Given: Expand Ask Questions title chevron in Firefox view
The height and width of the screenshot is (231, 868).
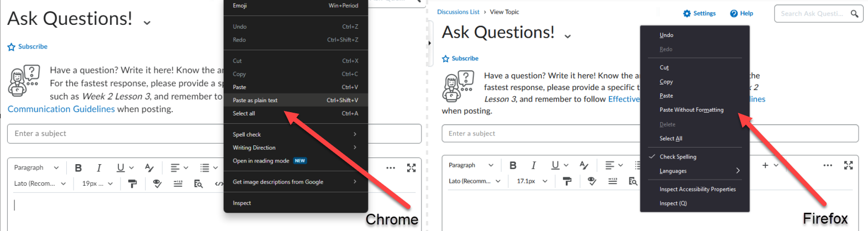Looking at the screenshot, I should (567, 36).
